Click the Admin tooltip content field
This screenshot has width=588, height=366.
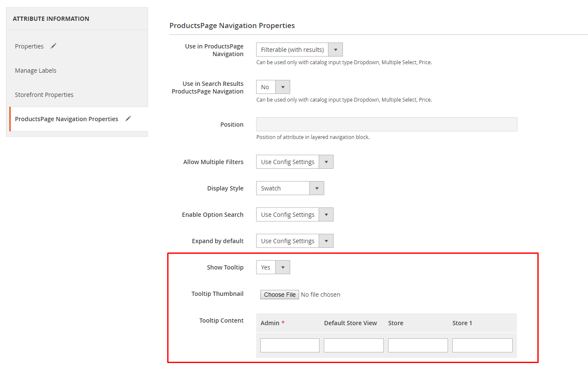290,345
